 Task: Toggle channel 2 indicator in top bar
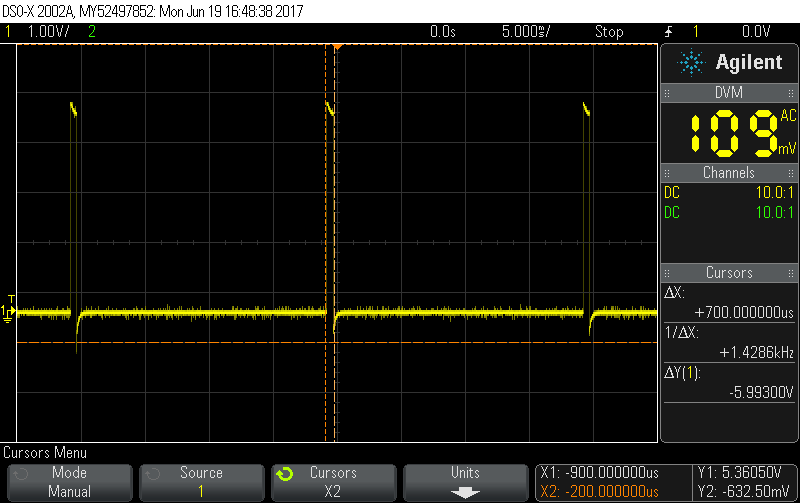[x=92, y=32]
